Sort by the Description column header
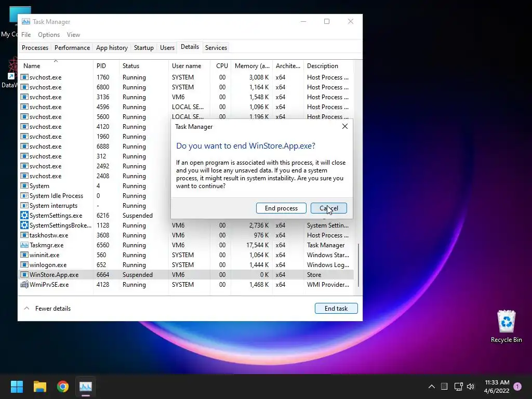Screen dimensions: 532x399 pyautogui.click(x=328, y=66)
